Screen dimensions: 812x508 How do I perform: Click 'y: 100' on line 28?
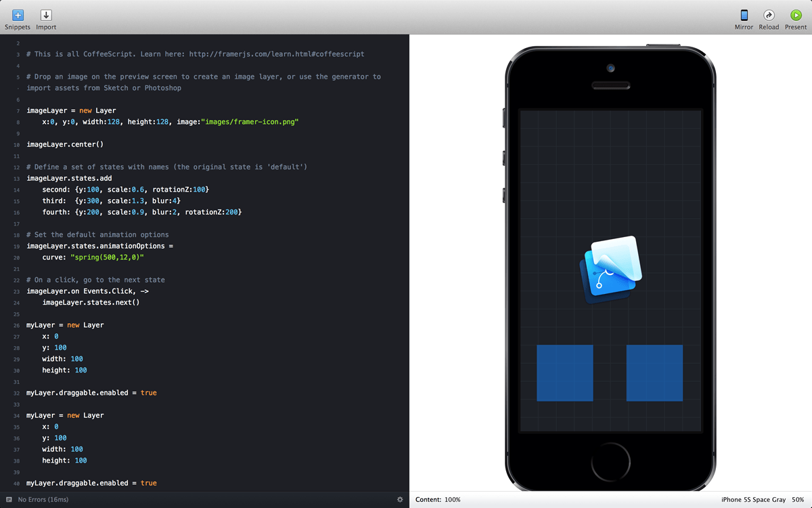[54, 347]
